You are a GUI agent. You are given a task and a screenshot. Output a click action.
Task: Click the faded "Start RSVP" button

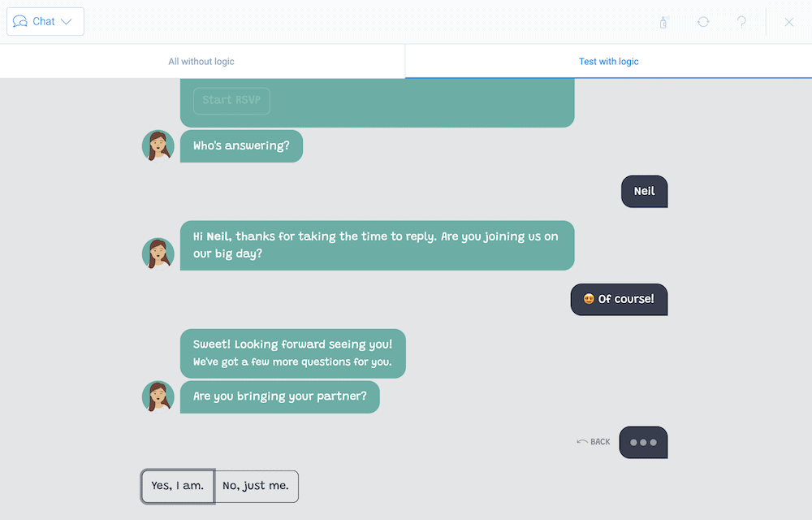[231, 101]
